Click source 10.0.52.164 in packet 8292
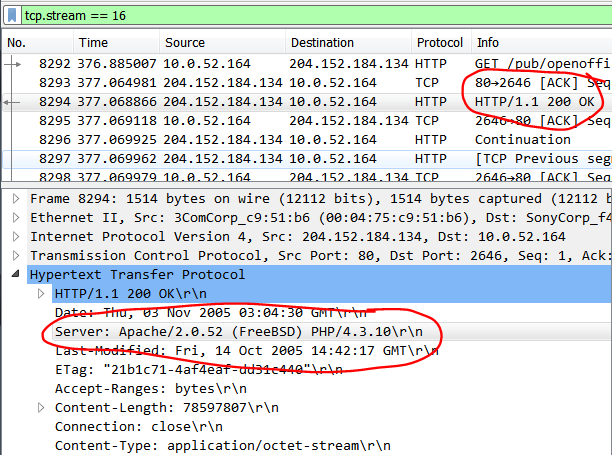612x455 pixels. point(207,64)
